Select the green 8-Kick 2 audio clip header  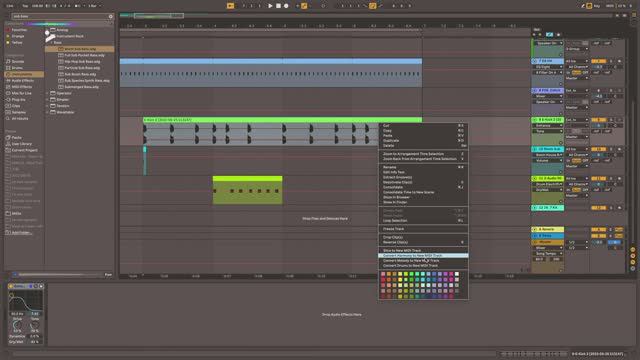click(x=282, y=120)
